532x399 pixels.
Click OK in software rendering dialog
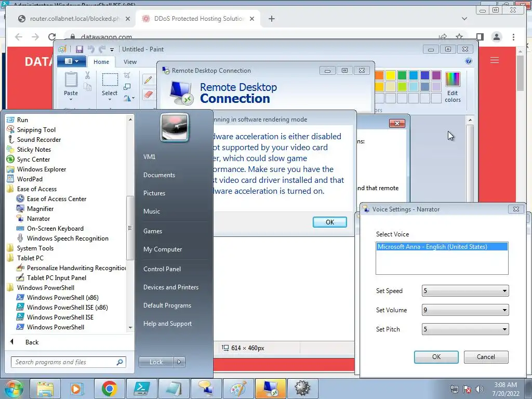330,222
